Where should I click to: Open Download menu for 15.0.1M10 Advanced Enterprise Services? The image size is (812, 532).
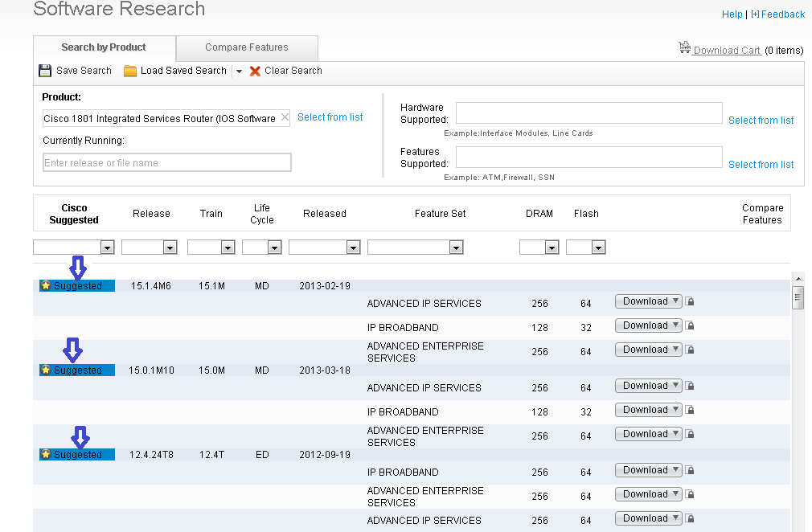pyautogui.click(x=648, y=434)
